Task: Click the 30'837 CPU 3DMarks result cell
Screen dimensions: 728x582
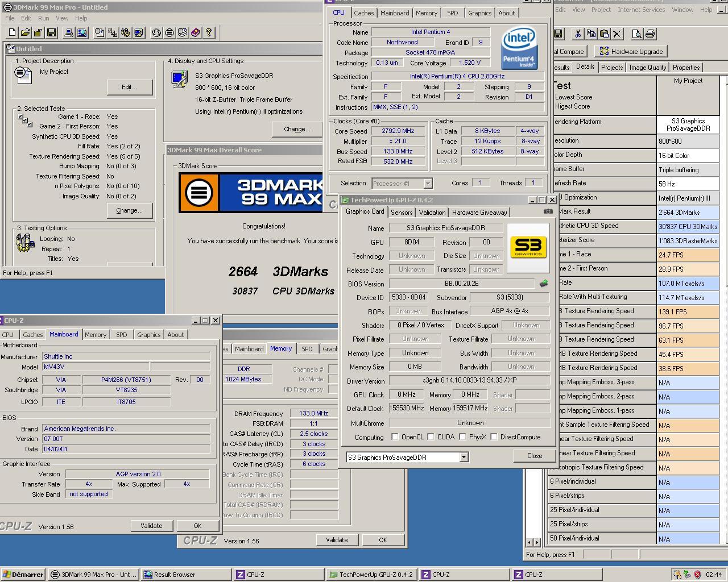Action: pos(688,226)
